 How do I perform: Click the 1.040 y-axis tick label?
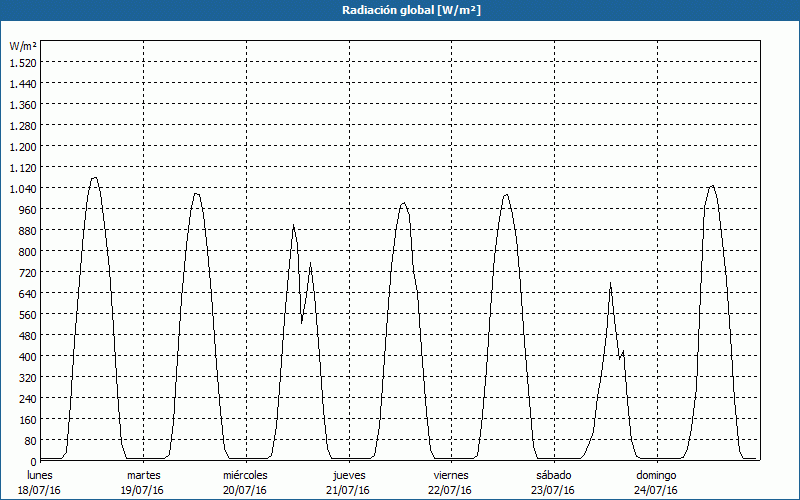pyautogui.click(x=22, y=188)
